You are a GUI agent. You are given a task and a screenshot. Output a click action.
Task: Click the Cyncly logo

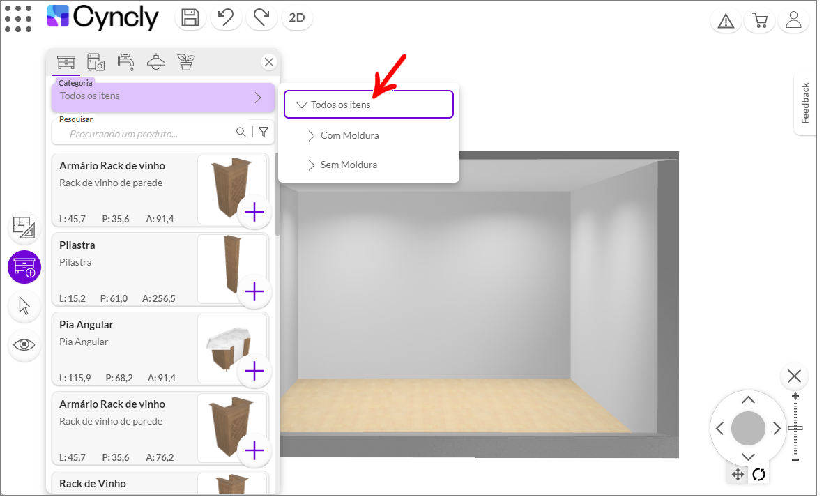103,17
